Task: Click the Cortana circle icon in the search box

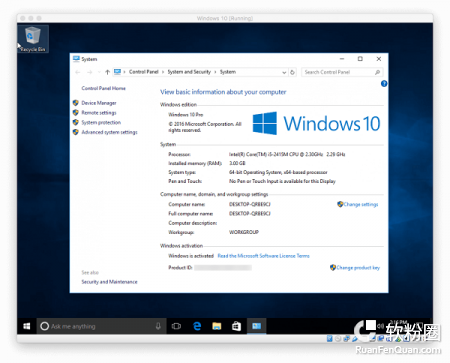Action: click(44, 326)
